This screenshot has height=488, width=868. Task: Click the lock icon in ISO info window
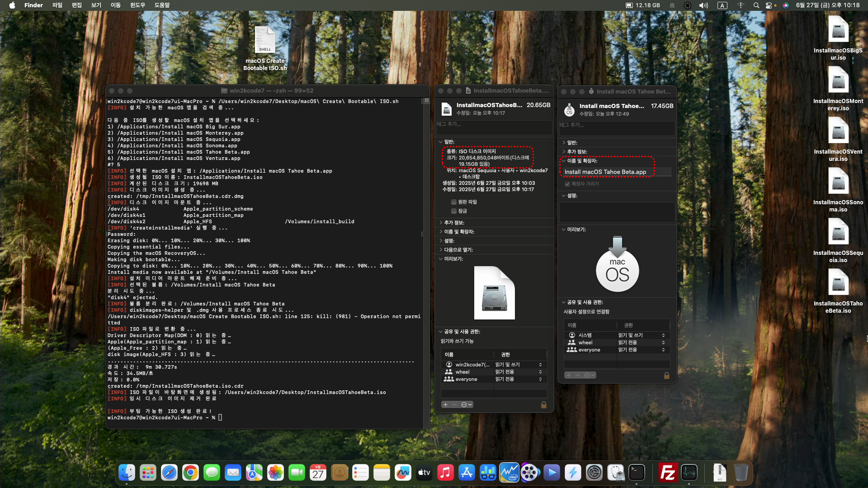544,405
